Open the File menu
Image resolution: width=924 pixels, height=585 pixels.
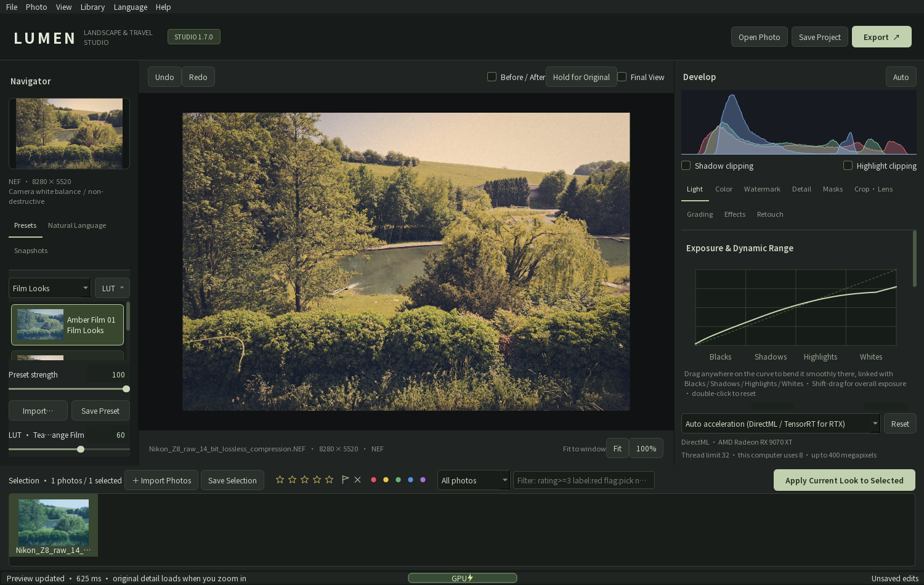pos(12,7)
